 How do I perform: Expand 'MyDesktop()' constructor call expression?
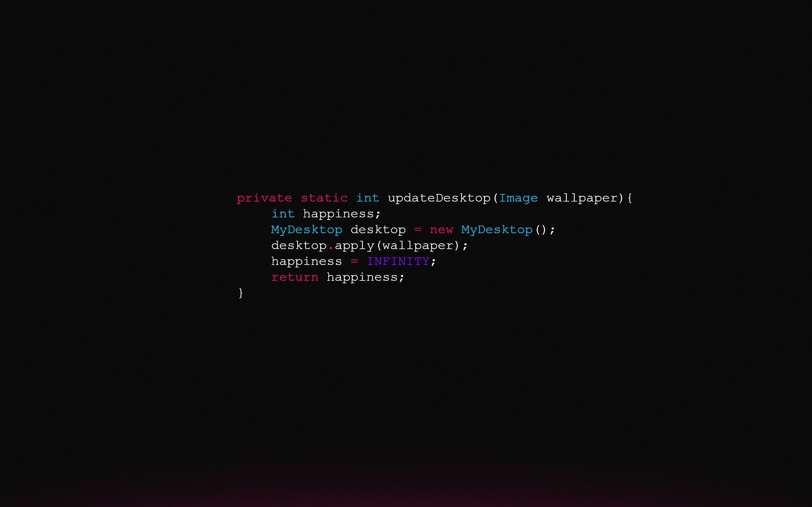click(505, 229)
